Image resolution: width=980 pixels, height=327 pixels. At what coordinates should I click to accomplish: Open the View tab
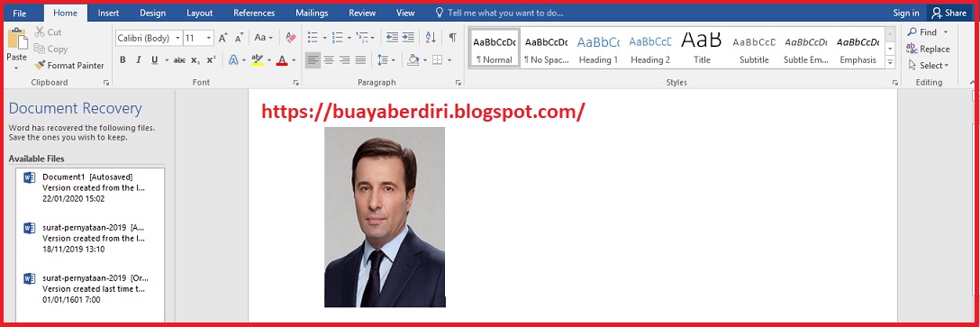pyautogui.click(x=405, y=13)
